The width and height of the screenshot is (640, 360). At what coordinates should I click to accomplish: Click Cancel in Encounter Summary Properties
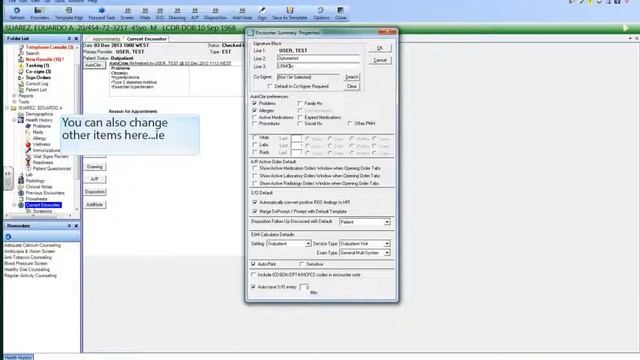(x=380, y=60)
